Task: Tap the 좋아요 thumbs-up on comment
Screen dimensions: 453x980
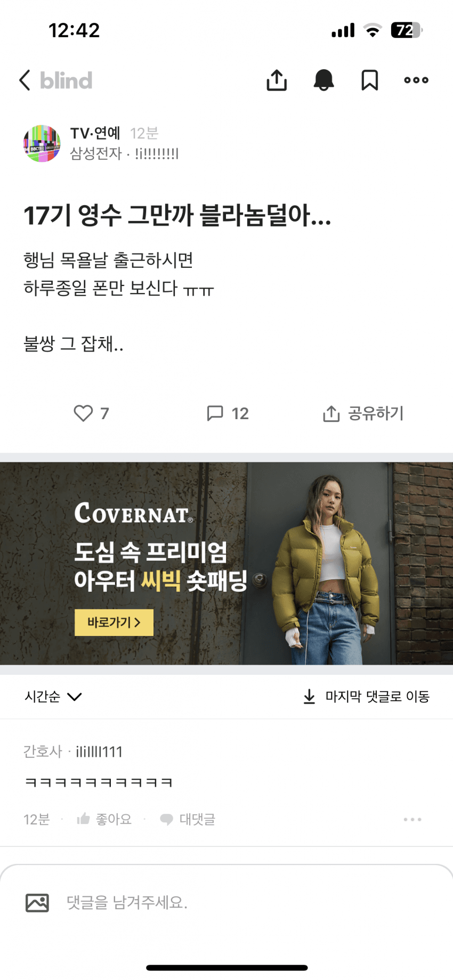Action: [x=104, y=819]
